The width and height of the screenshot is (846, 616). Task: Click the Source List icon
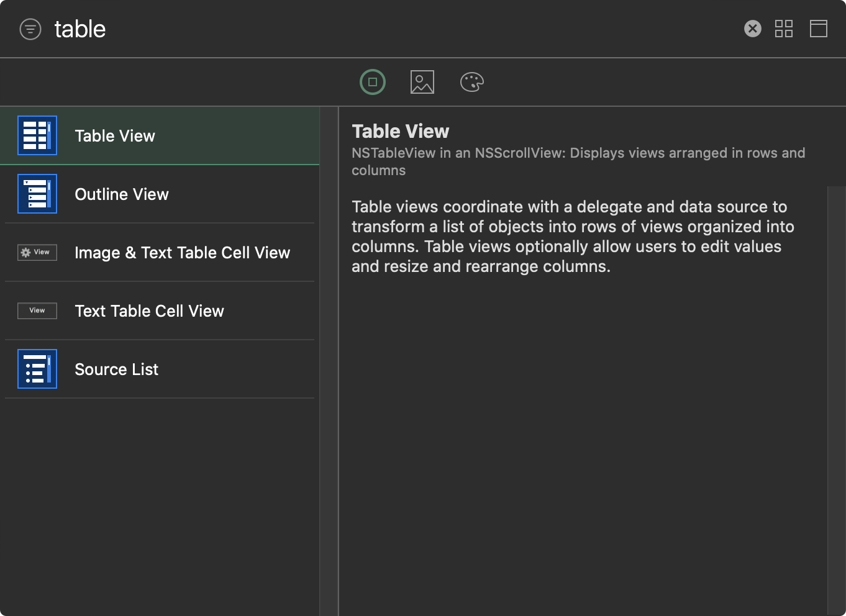37,369
